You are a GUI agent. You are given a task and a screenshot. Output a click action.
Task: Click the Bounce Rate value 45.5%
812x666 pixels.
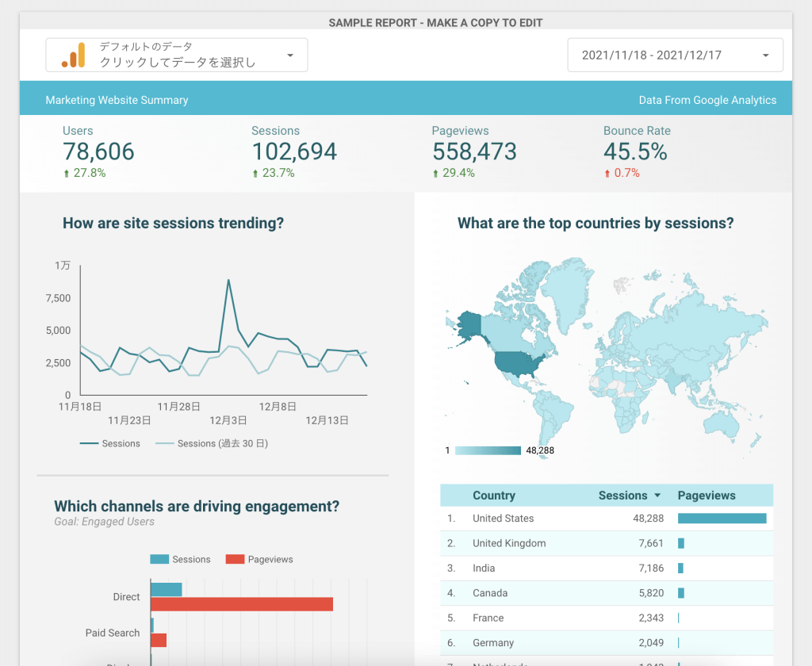(x=635, y=151)
